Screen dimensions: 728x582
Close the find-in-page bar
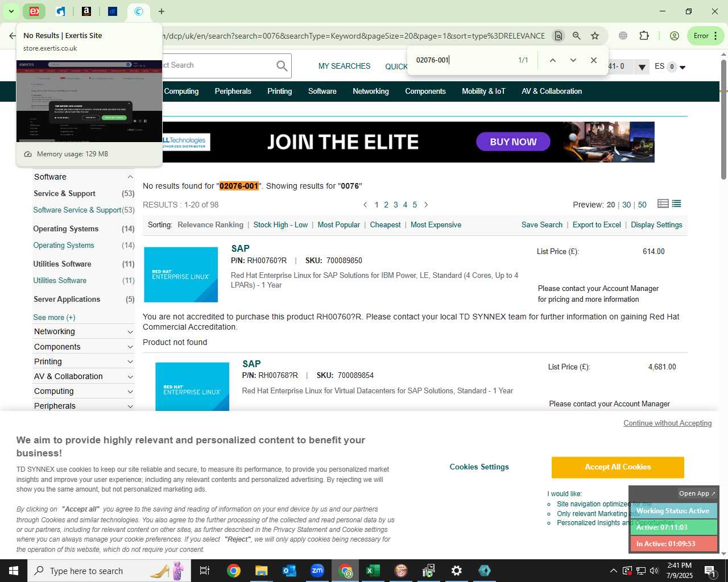[x=593, y=60]
